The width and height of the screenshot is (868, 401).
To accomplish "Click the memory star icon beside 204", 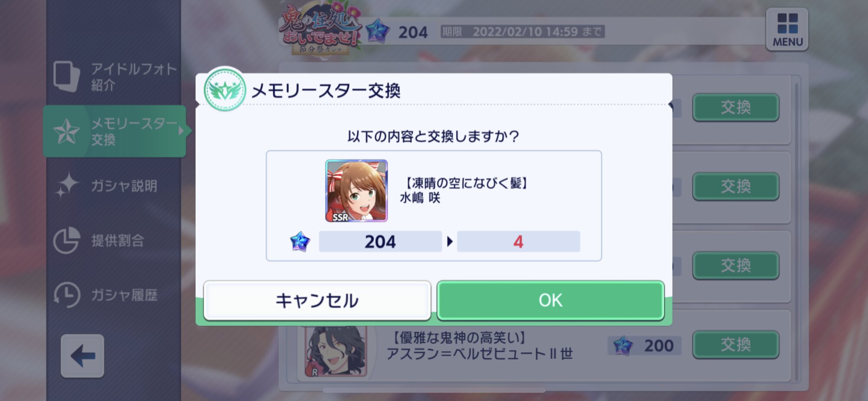I will pos(300,242).
